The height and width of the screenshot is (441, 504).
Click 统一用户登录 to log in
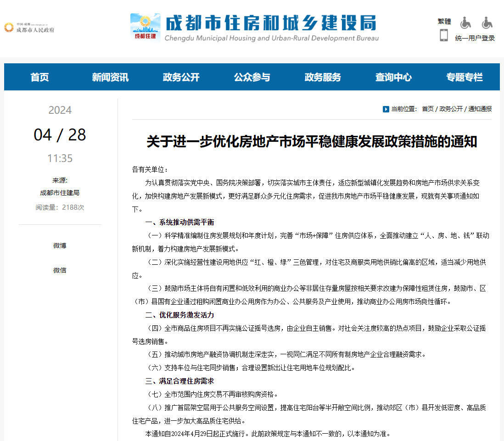[475, 38]
